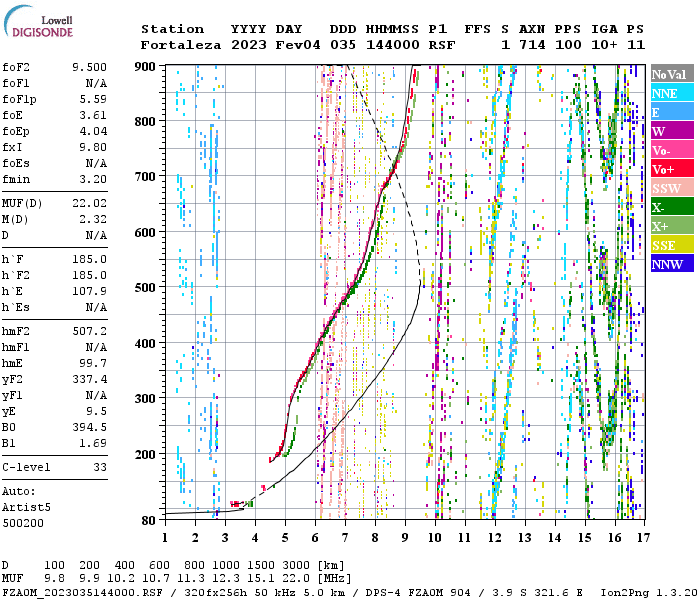Click the yE value 9.5
Viewport: 700px width, 600px height.
pyautogui.click(x=97, y=412)
